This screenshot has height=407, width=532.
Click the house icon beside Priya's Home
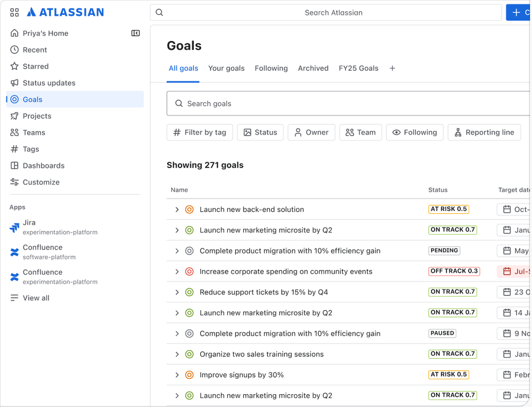pyautogui.click(x=14, y=33)
